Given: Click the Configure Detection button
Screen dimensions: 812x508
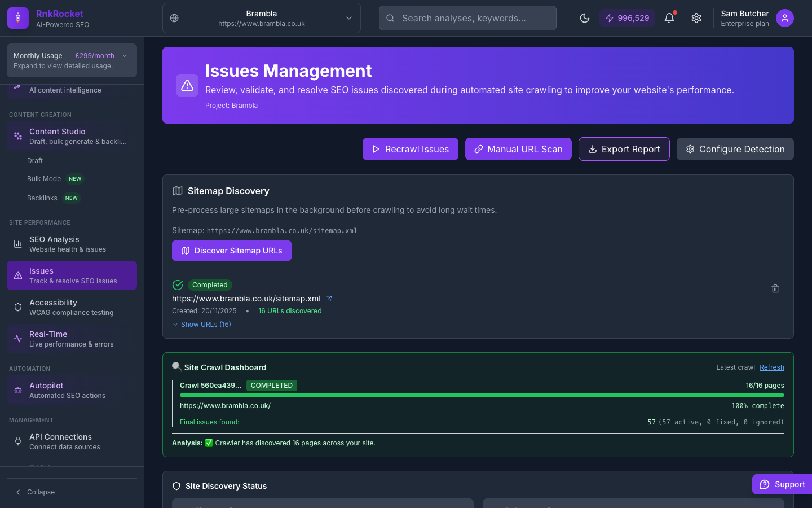Looking at the screenshot, I should (735, 149).
